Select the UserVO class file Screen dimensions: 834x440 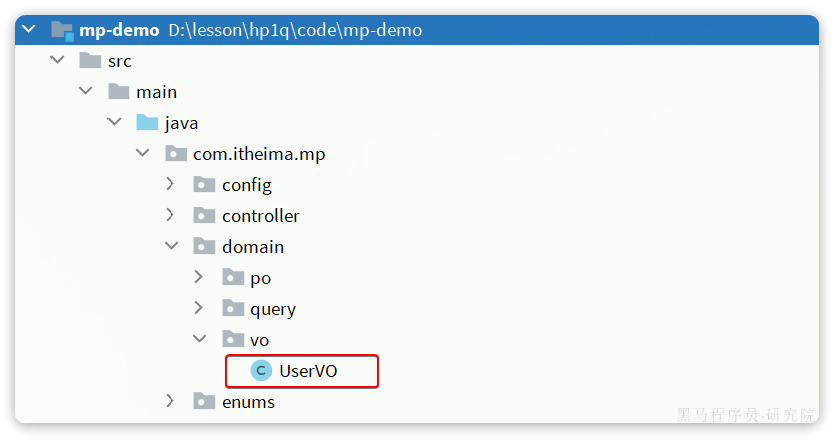click(308, 371)
